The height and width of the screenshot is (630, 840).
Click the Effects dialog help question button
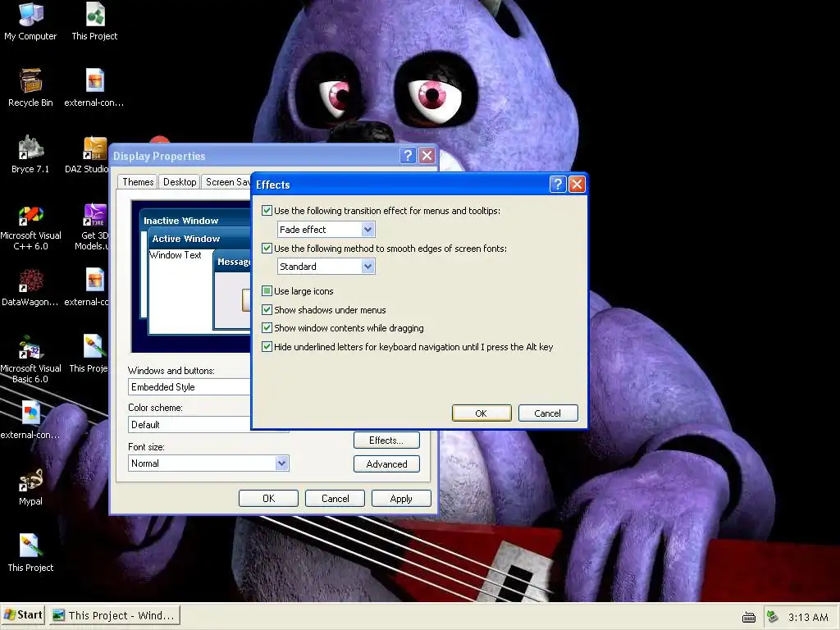coord(558,185)
